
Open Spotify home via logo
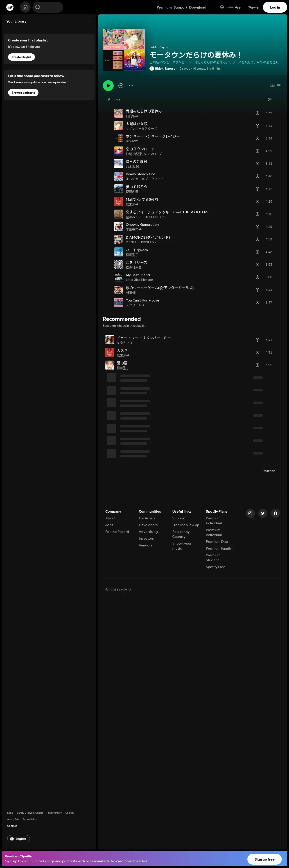click(10, 7)
